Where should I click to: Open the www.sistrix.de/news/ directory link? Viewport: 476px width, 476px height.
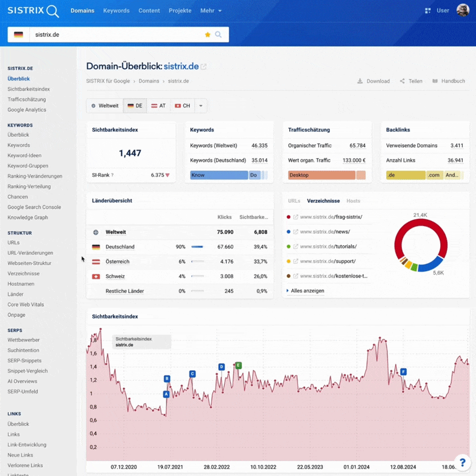(x=324, y=232)
